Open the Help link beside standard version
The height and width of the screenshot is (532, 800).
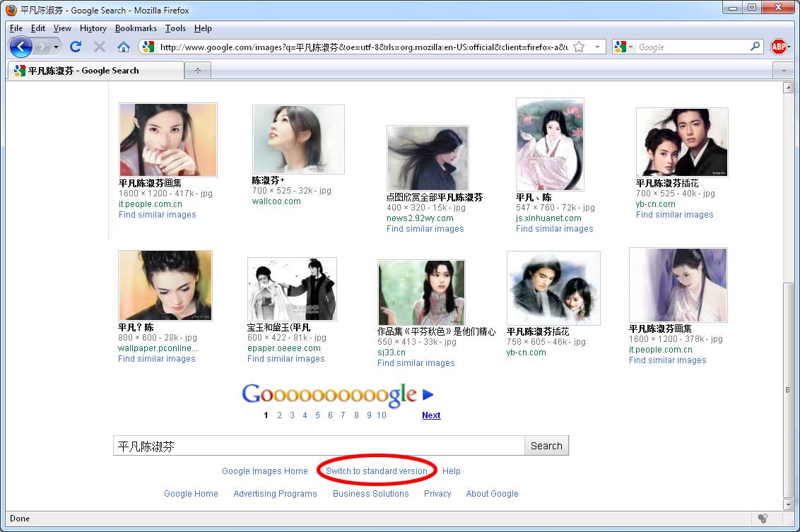click(x=451, y=471)
